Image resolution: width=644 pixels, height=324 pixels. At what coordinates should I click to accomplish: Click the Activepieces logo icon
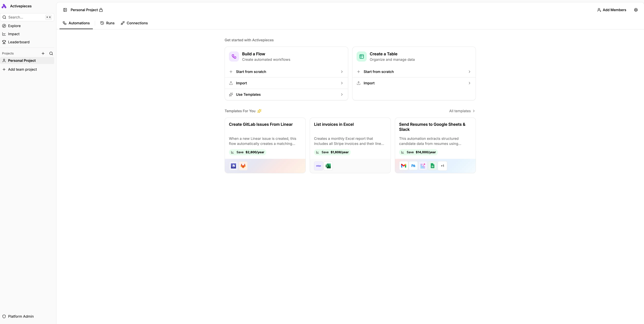point(4,6)
